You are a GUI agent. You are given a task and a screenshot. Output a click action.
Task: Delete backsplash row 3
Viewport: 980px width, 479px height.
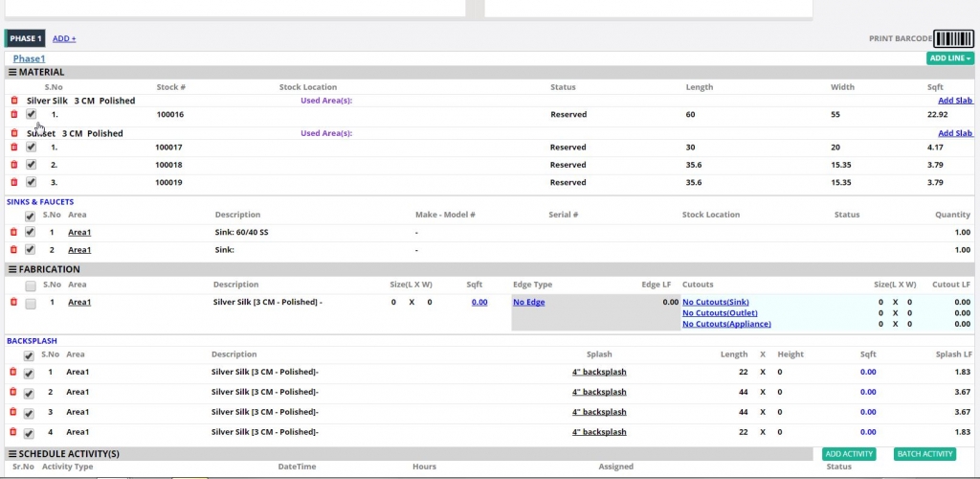13,412
